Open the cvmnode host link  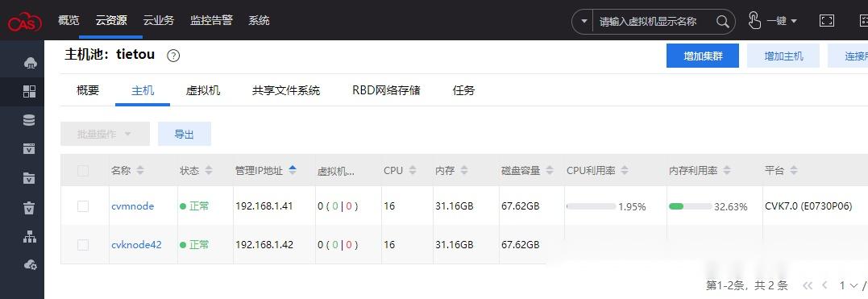[x=133, y=206]
